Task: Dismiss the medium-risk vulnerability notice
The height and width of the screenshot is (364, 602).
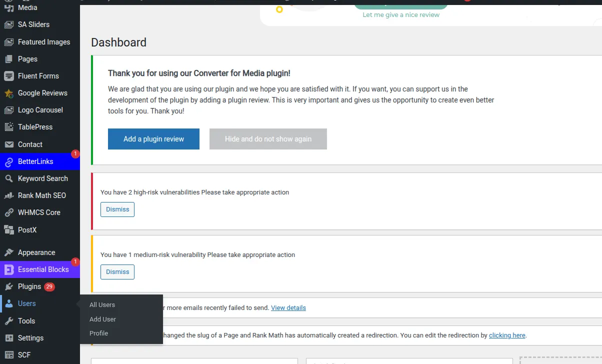Action: click(x=117, y=272)
